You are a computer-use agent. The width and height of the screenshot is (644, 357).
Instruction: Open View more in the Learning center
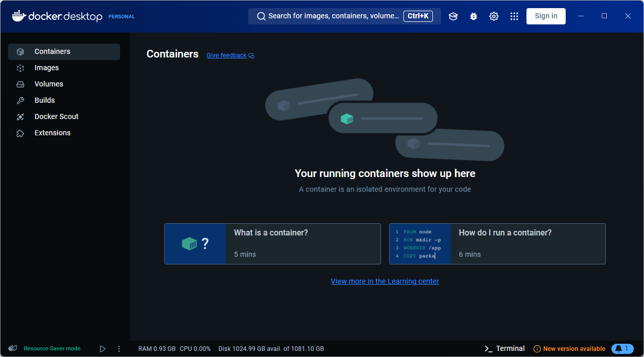point(385,281)
